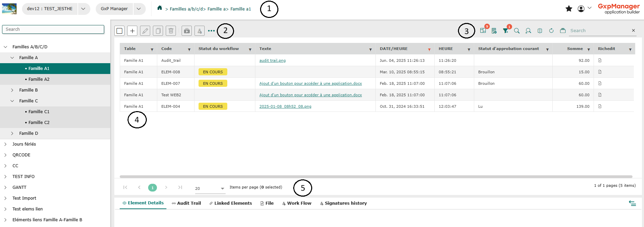
Task: Click the clear filters funnel icon
Action: [506, 31]
